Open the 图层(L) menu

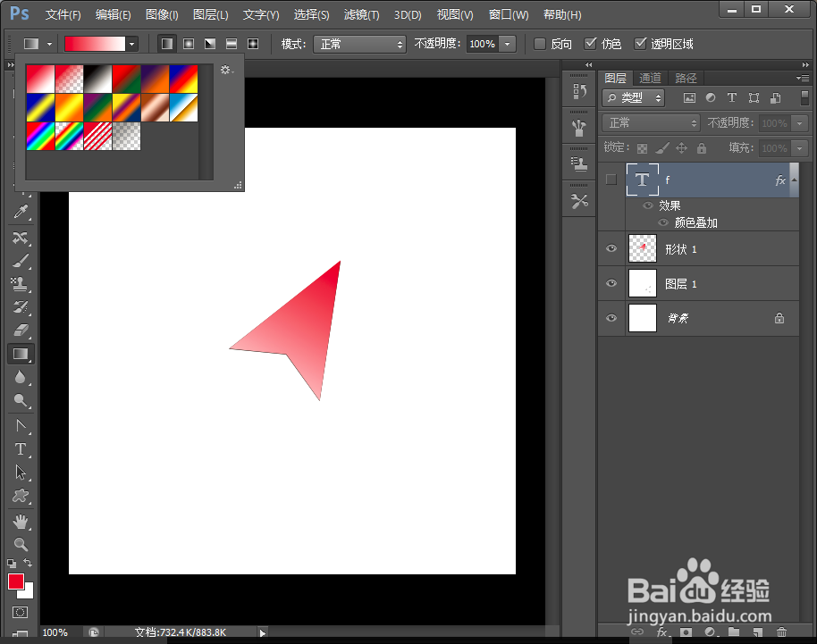coord(210,14)
